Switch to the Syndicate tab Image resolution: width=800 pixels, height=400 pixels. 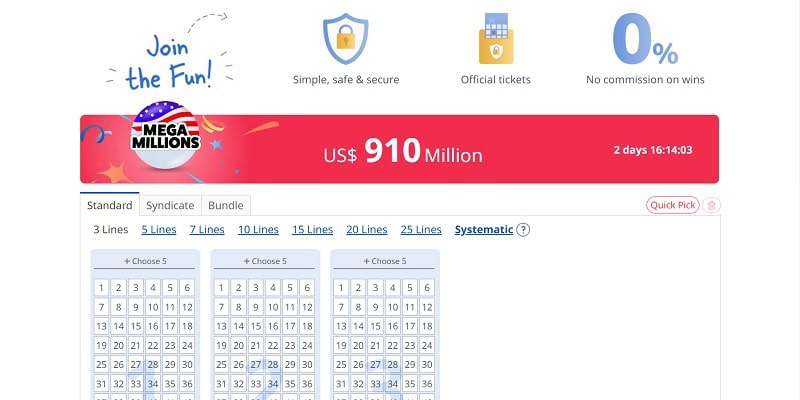point(170,205)
